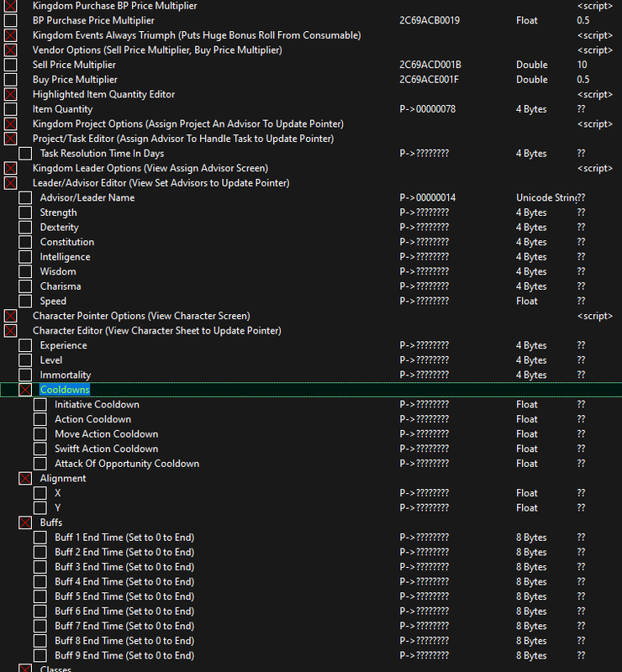Tick the Constitution checkbox
Screen dimensions: 622x672
[25, 242]
